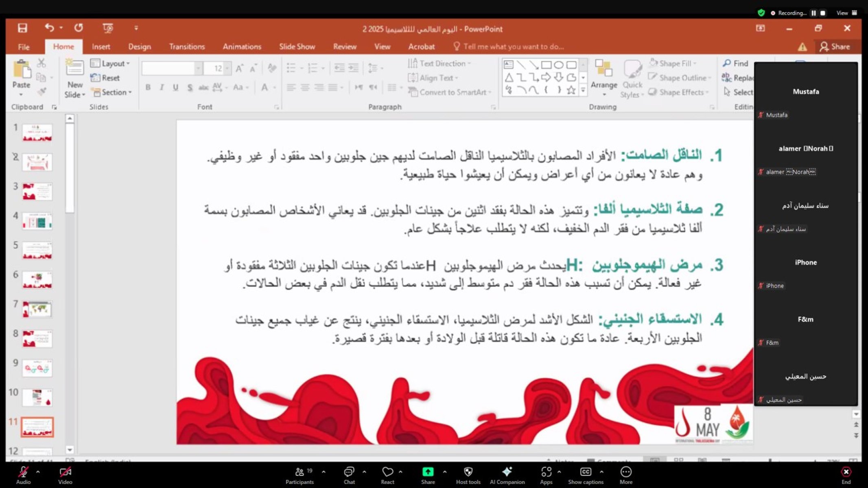Open the Text Direction dropdown

click(x=439, y=63)
